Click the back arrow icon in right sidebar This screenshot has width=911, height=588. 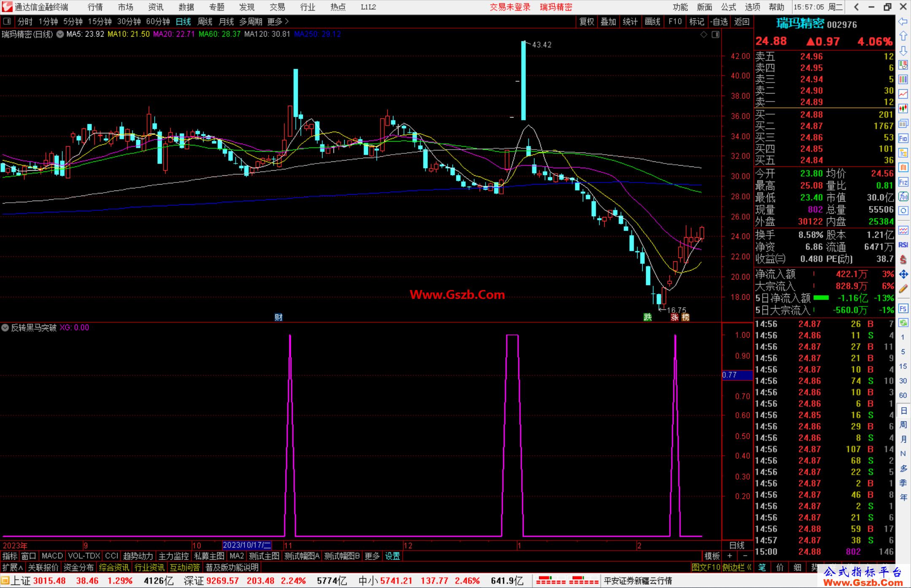903,21
